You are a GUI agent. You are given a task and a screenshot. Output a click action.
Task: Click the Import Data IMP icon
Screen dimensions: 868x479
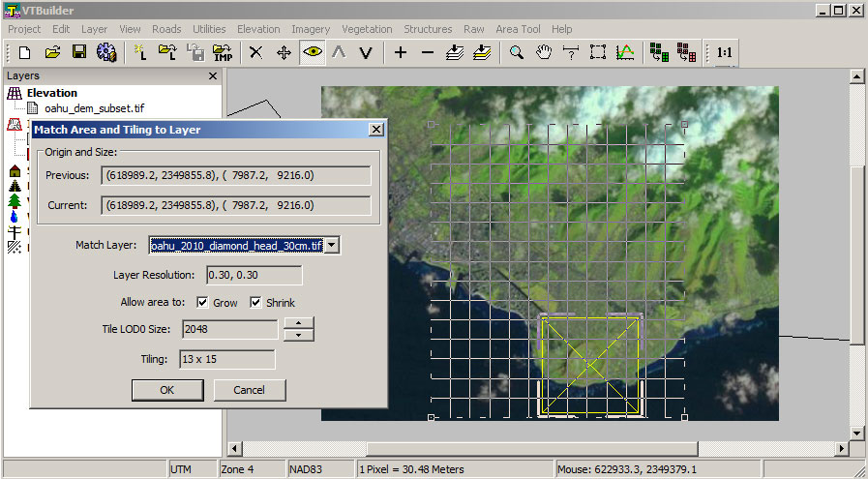click(x=223, y=52)
